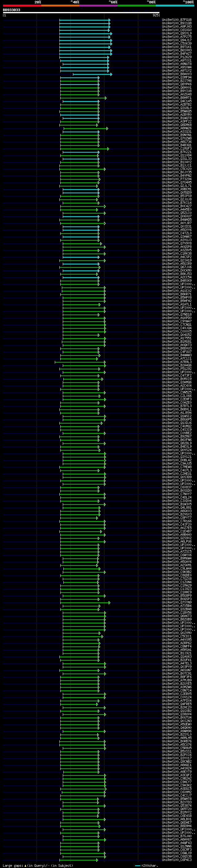This screenshot has width=197, height=868.
Task: Click the UniRef100_P12629 label
Action: (x=176, y=57)
